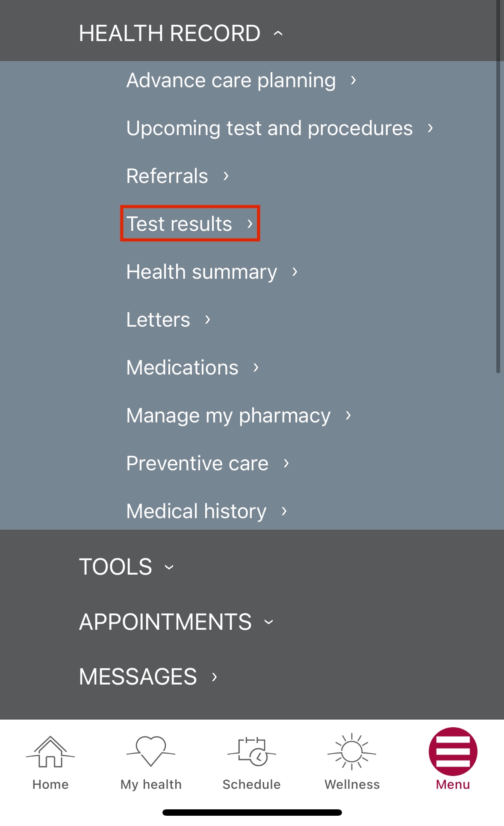Open MESSAGES from the menu
504x826 pixels.
147,676
